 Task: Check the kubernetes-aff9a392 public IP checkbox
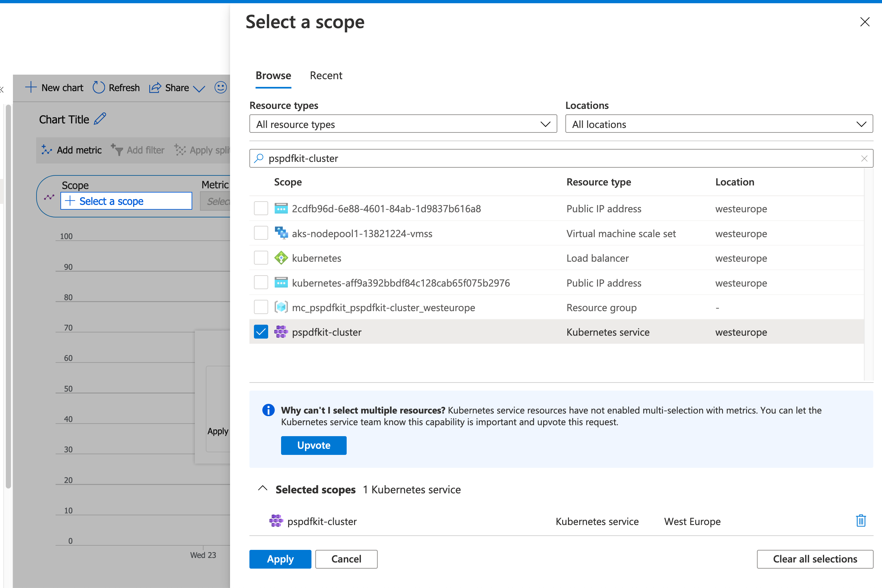(x=261, y=283)
